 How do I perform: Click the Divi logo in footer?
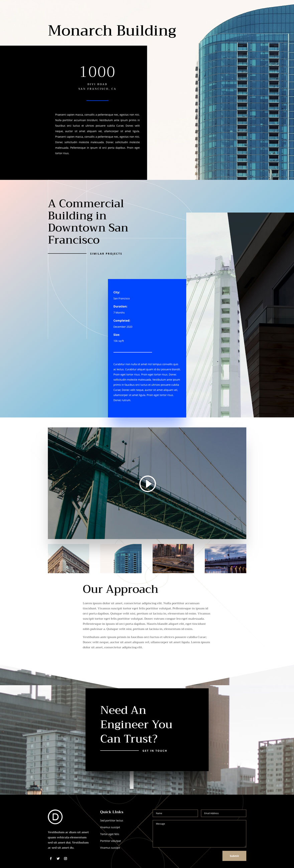[x=55, y=817]
